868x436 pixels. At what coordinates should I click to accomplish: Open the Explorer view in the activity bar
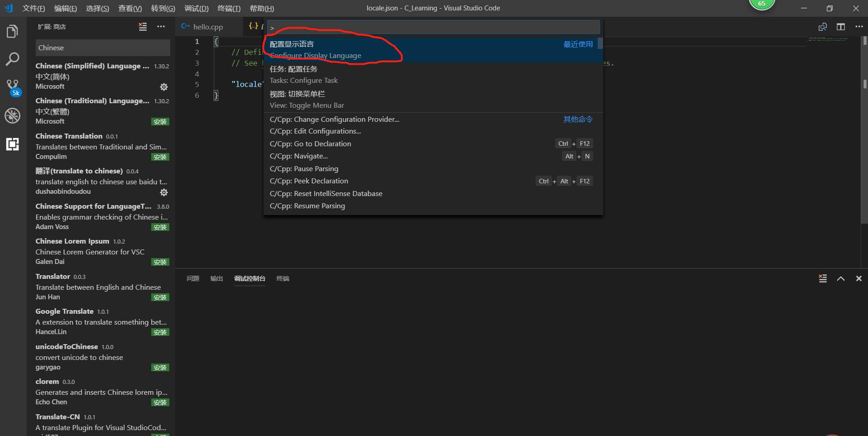tap(13, 32)
